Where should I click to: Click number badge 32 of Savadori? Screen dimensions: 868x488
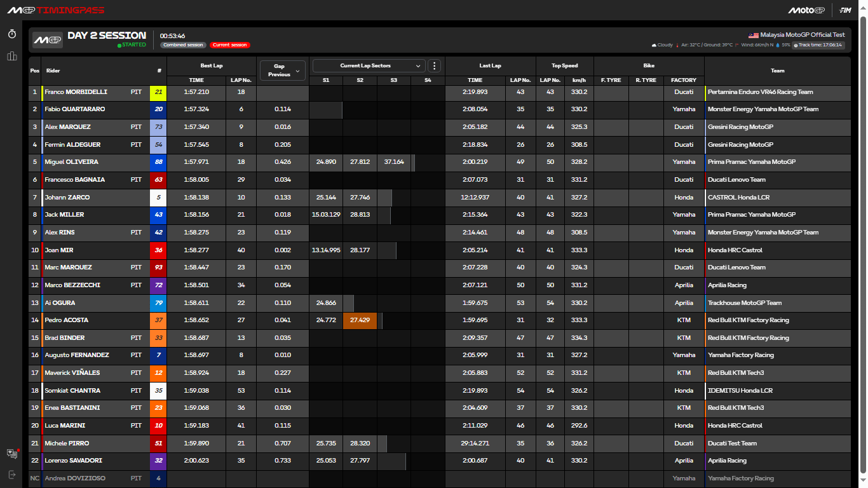(158, 461)
